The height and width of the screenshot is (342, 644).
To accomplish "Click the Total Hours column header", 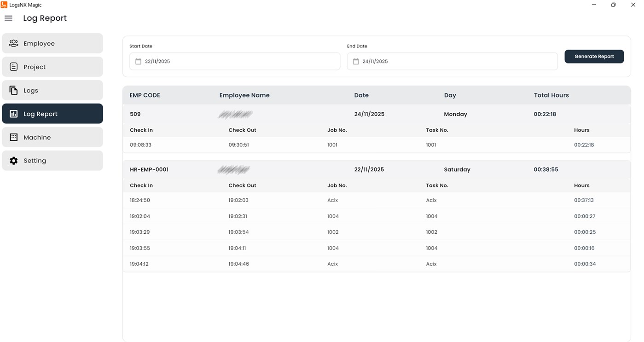I will (551, 95).
